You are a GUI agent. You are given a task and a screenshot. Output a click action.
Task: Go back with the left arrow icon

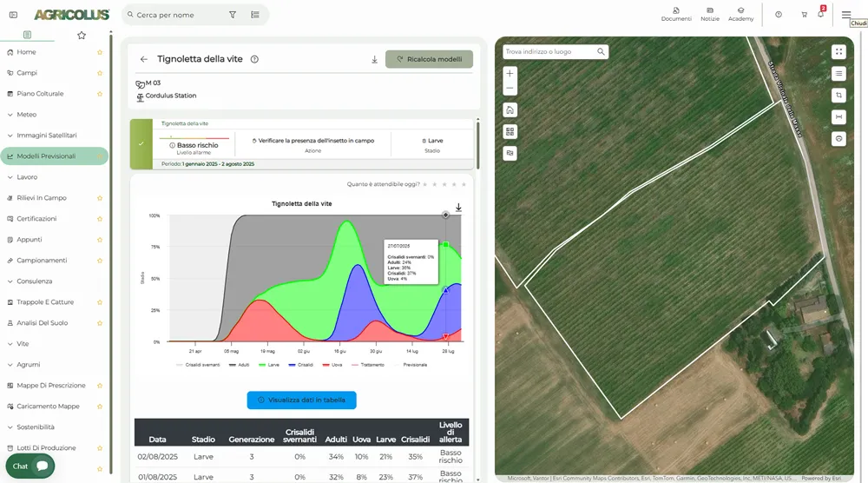point(144,59)
